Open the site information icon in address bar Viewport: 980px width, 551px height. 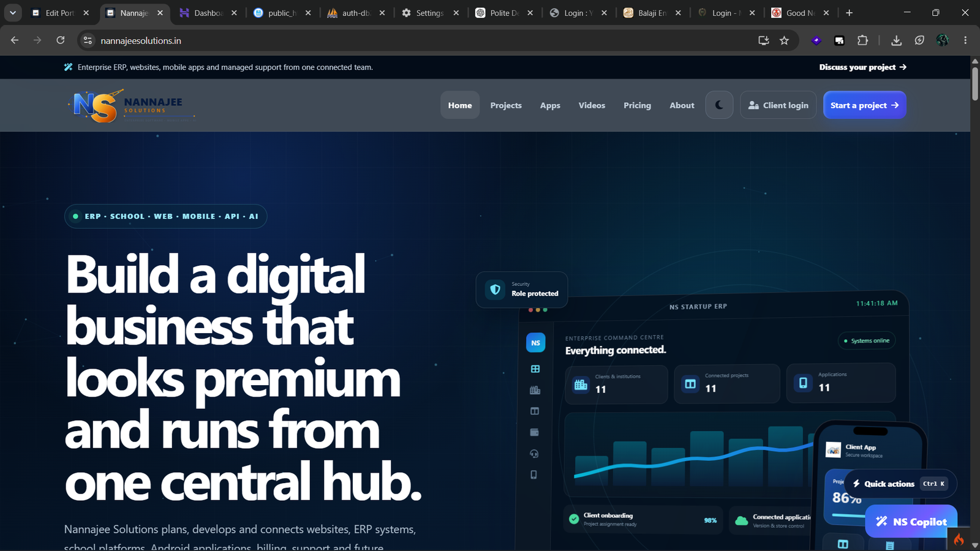[88, 40]
